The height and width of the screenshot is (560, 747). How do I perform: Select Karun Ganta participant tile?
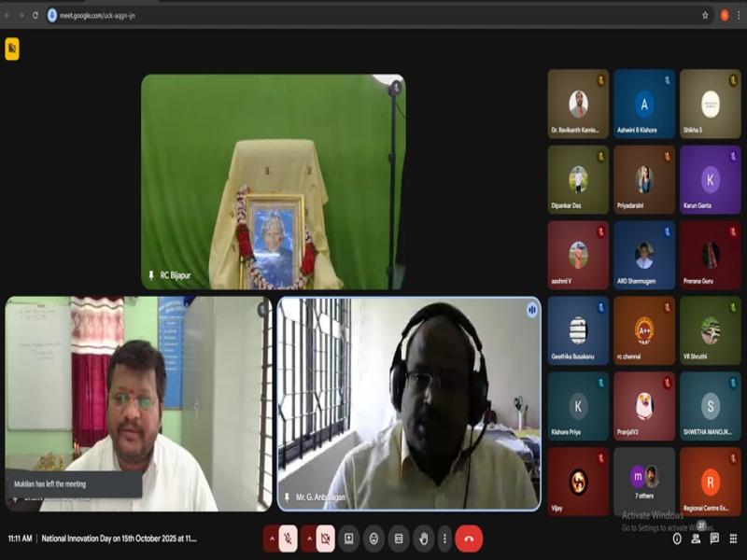(710, 179)
